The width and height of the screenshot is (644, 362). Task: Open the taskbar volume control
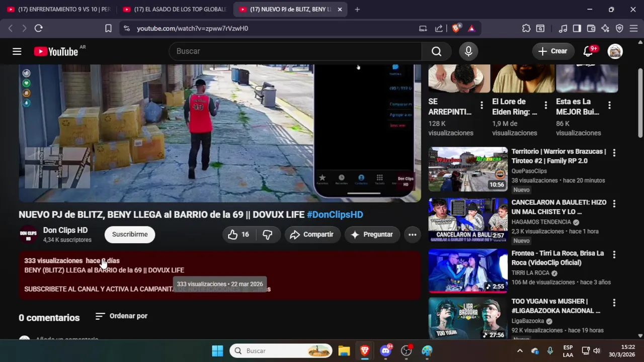[597, 351]
